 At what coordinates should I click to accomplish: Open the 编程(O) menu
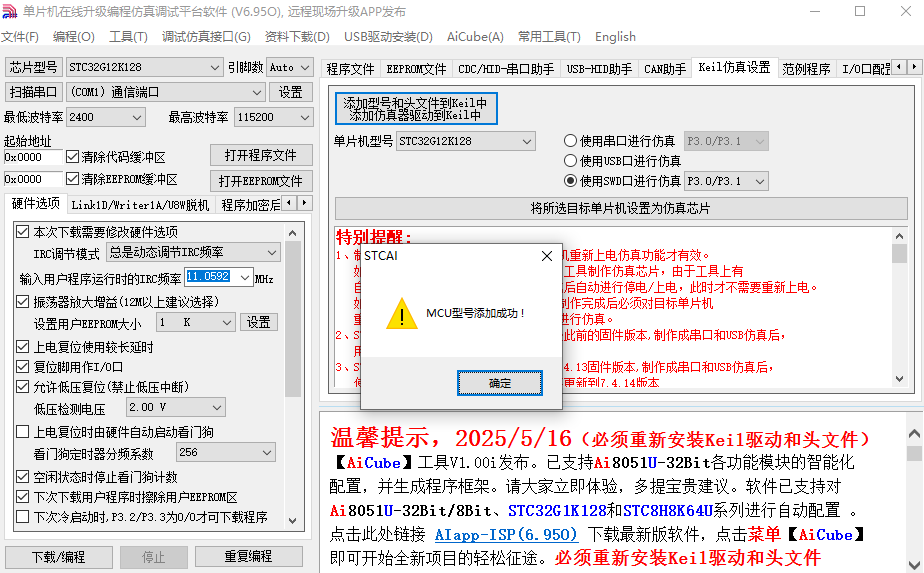click(74, 37)
